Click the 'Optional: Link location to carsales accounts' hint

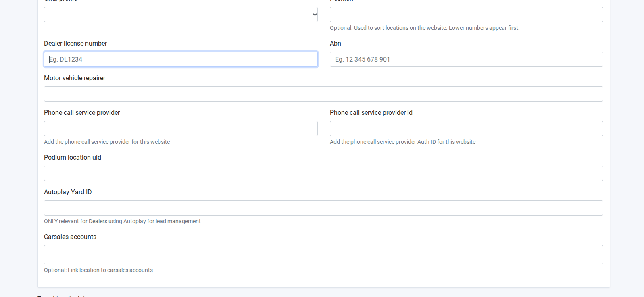98,270
